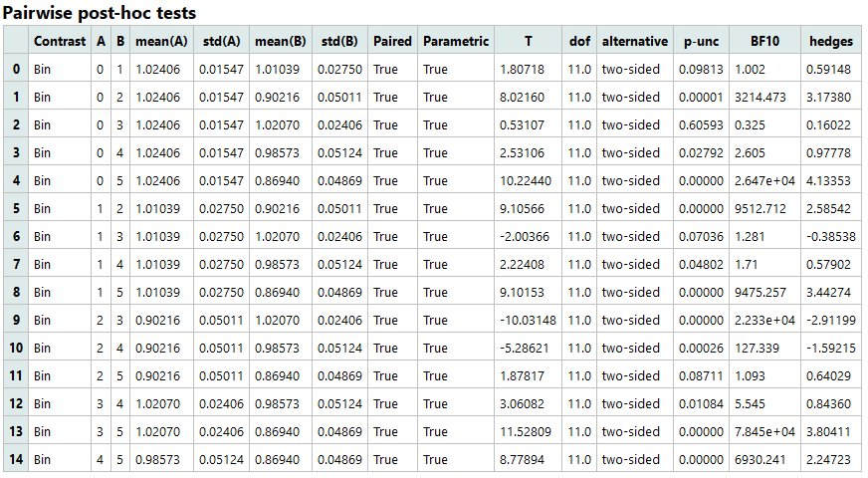The width and height of the screenshot is (868, 478).
Task: Click p-unc value 0.00001
Action: tap(701, 97)
